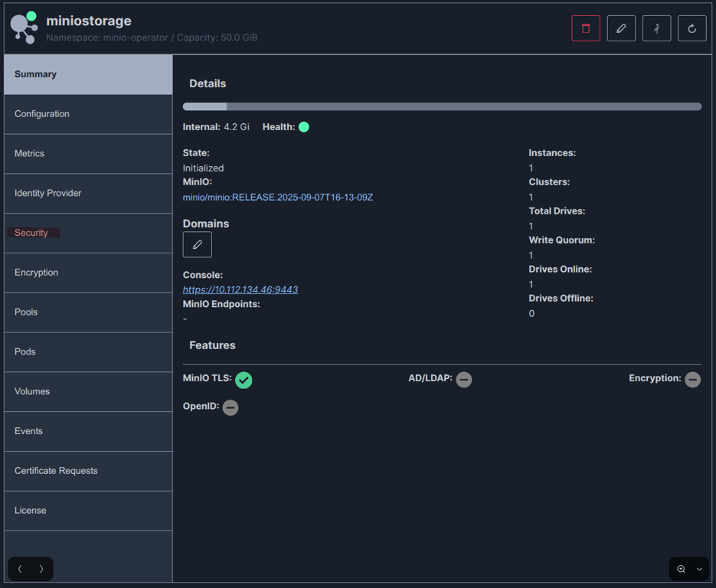Click the Namespace minio-operator capacity text
The height and width of the screenshot is (588, 716).
tap(152, 38)
